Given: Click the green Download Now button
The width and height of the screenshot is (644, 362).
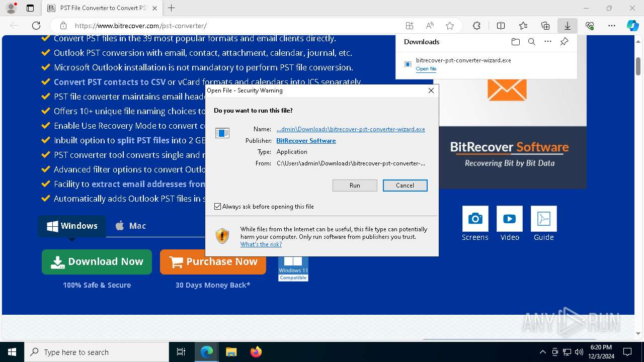Looking at the screenshot, I should (97, 261).
